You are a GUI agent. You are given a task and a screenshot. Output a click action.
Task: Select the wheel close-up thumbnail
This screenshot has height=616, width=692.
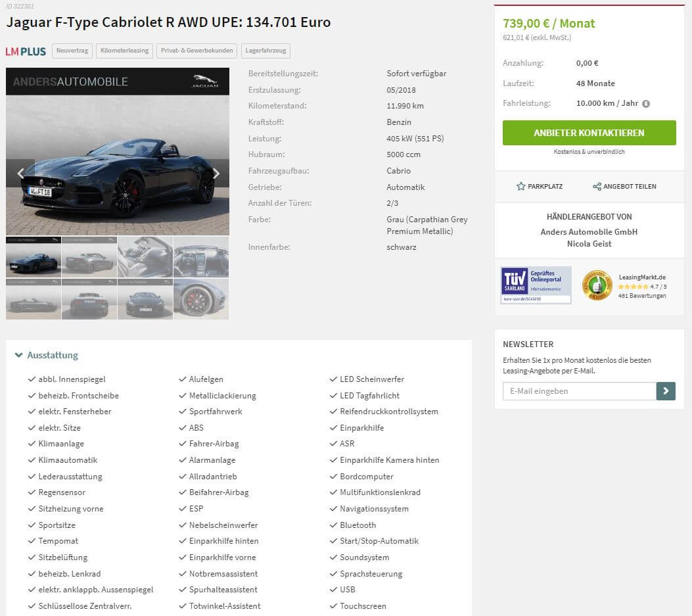point(201,299)
